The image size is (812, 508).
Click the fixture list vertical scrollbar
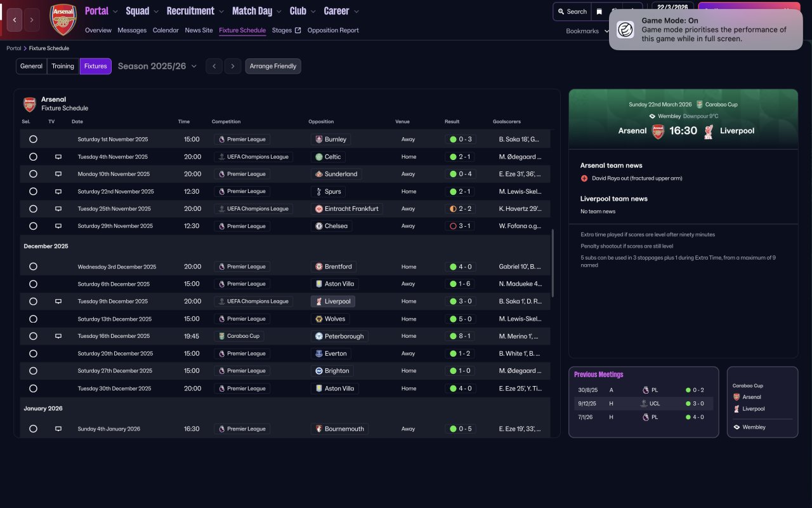pyautogui.click(x=553, y=263)
